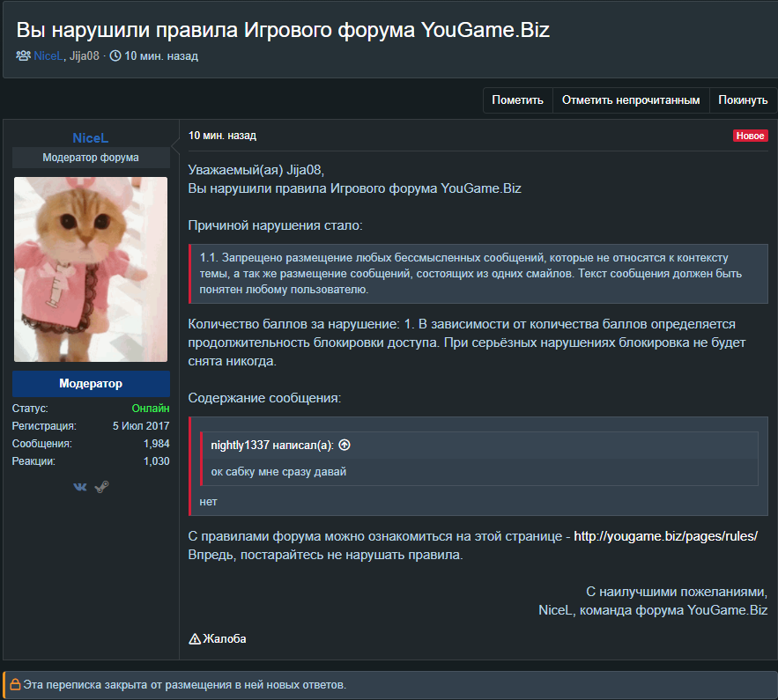Click the Жалоба report link
778x700 pixels.
click(225, 638)
